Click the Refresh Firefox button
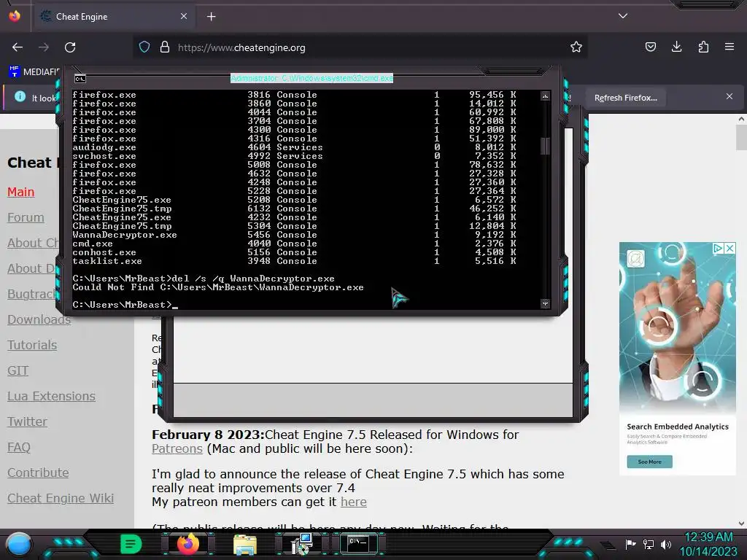This screenshot has width=747, height=560. 625,98
